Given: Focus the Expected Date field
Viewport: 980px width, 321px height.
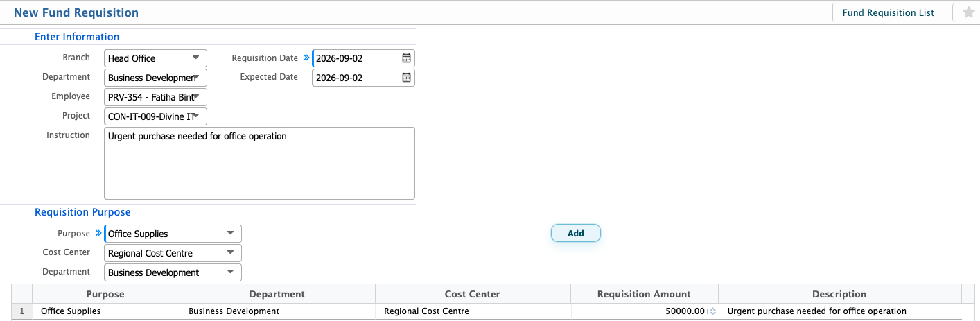Looking at the screenshot, I should click(357, 78).
